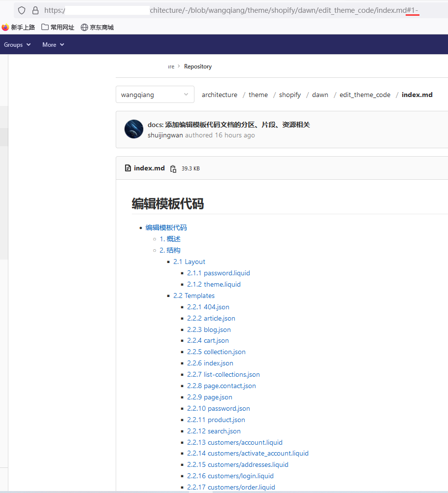The width and height of the screenshot is (448, 493).
Task: Jump to 2.2.2 article.json
Action: (211, 318)
